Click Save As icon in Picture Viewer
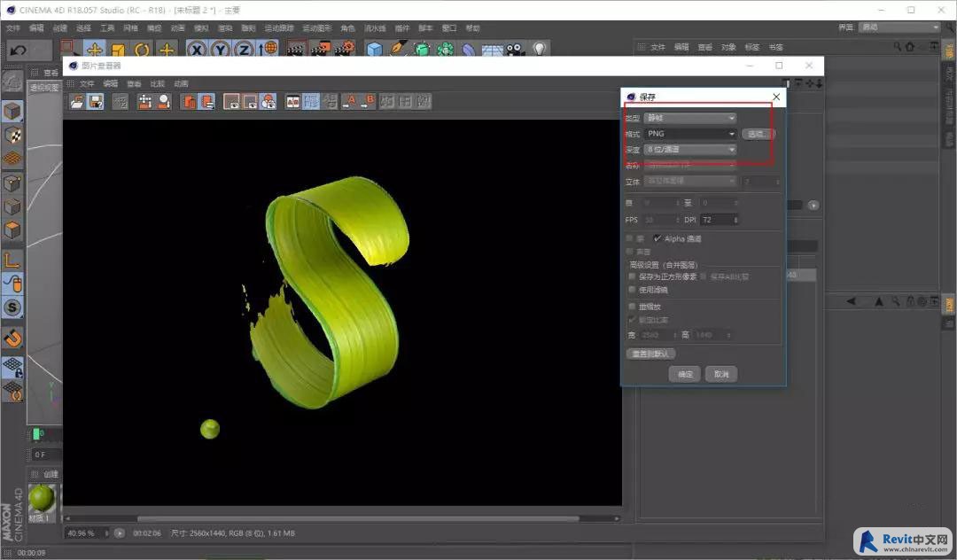 coord(96,102)
